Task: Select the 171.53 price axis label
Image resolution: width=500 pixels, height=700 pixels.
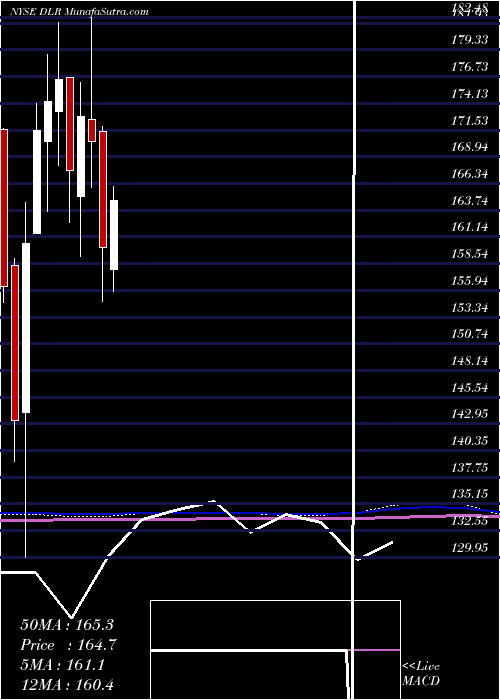Action: (468, 121)
